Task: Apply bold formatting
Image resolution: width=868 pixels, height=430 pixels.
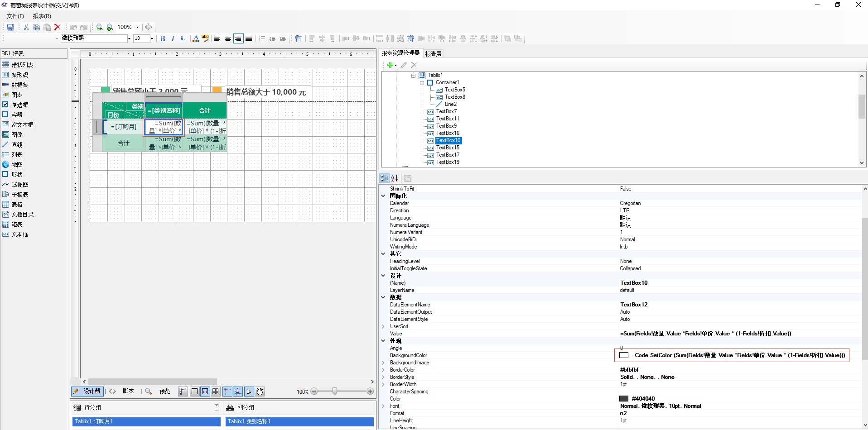Action: coord(163,38)
